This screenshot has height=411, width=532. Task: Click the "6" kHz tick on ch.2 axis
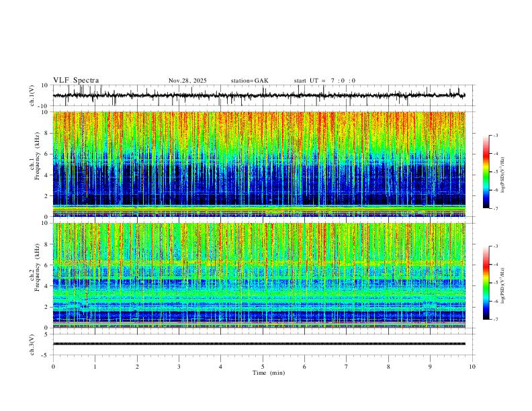coord(46,265)
